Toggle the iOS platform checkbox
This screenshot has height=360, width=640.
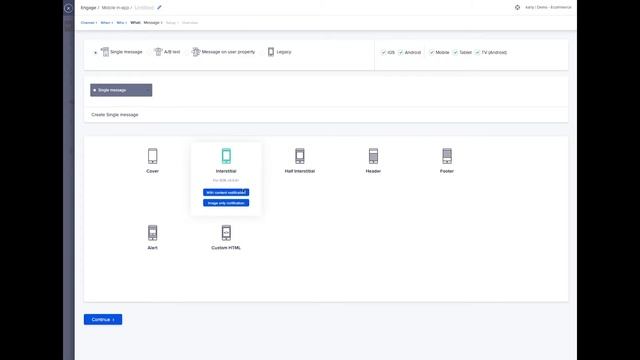[383, 52]
